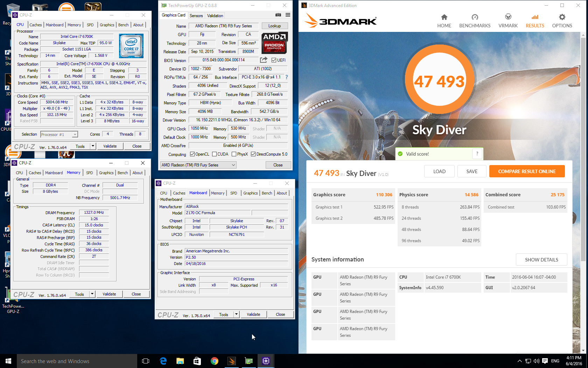Screen dimensions: 588x368
Task: Click the 3DMark scrollbar down arrow
Action: 583,350
